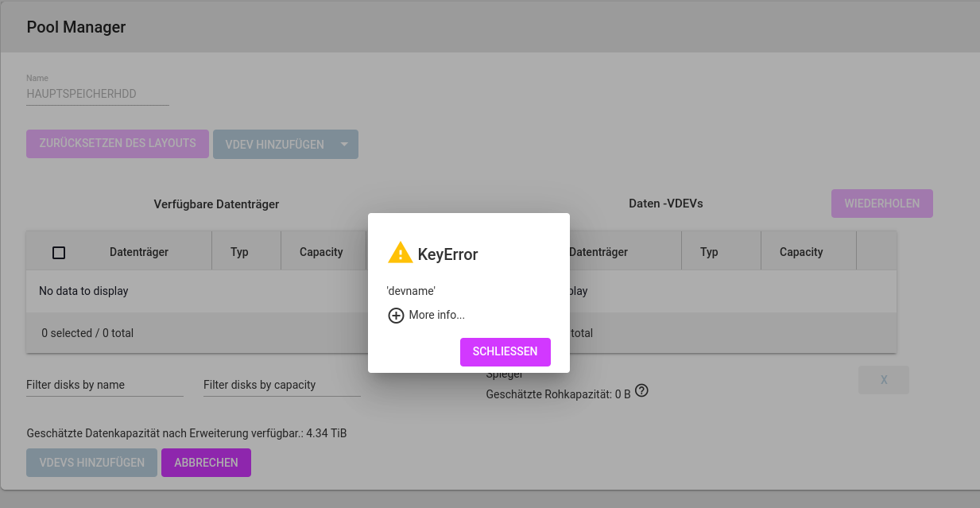Open the VDEV HINZUFÜGEN dropdown arrow
Screen dimensions: 980x508
point(344,145)
